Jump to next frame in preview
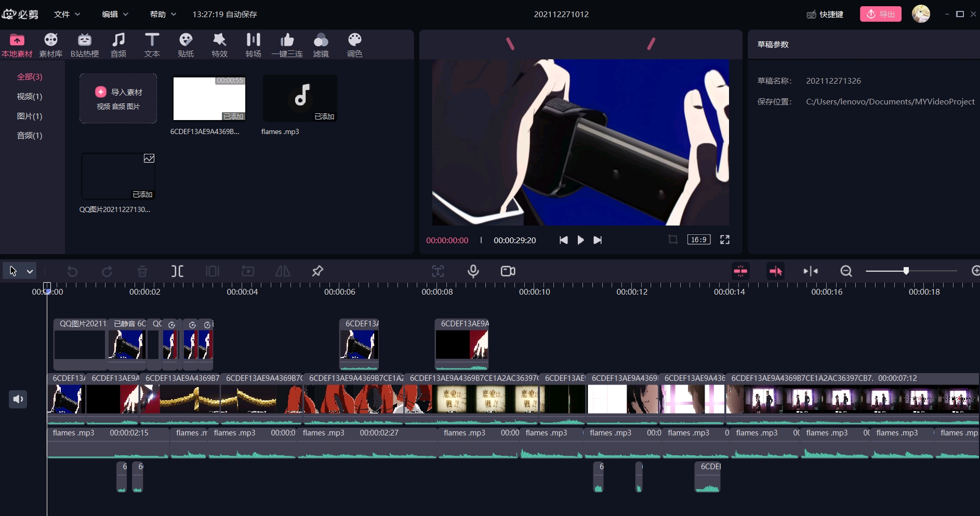The image size is (980, 516). click(598, 240)
